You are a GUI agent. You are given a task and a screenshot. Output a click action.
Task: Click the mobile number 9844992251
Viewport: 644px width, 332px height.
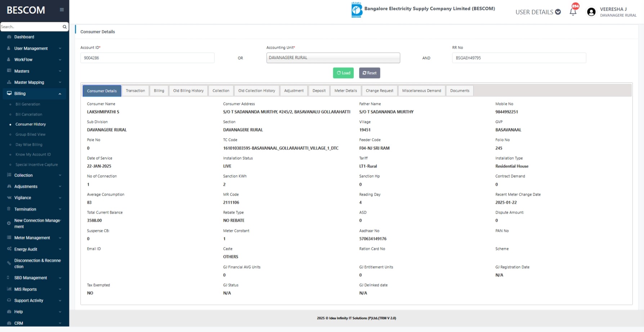pos(507,112)
